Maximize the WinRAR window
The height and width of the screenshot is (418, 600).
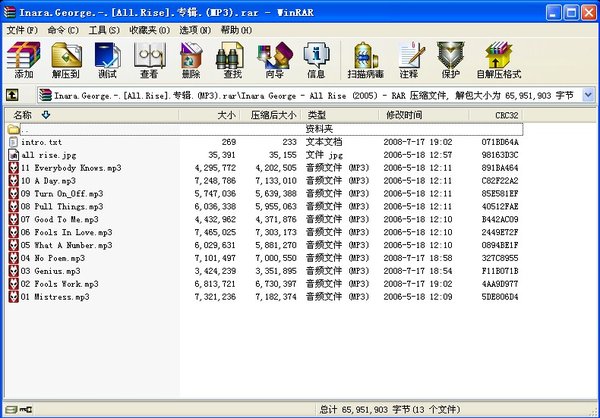[x=571, y=12]
